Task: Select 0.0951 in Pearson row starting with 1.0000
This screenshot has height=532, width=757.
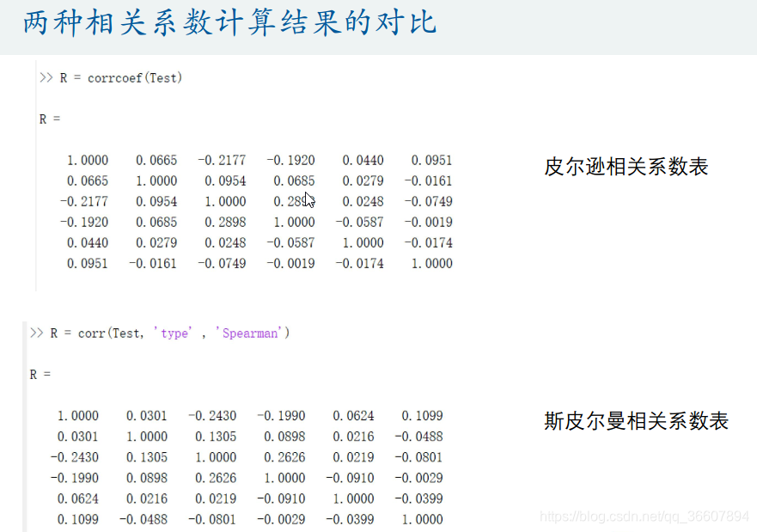Action: [x=431, y=160]
